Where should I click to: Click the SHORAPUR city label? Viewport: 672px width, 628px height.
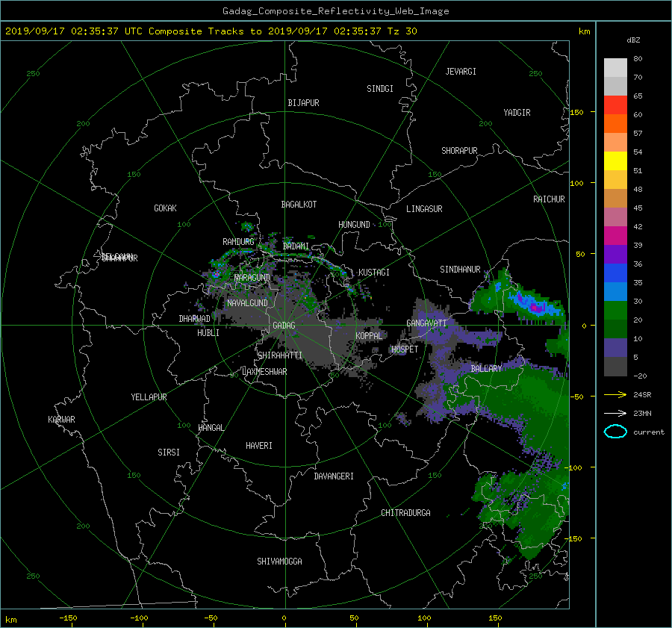(459, 151)
